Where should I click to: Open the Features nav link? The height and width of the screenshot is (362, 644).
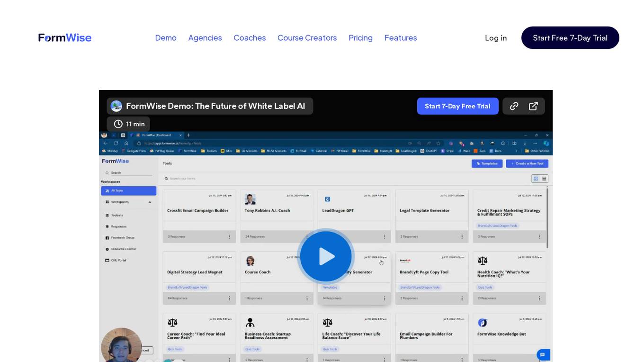(401, 38)
